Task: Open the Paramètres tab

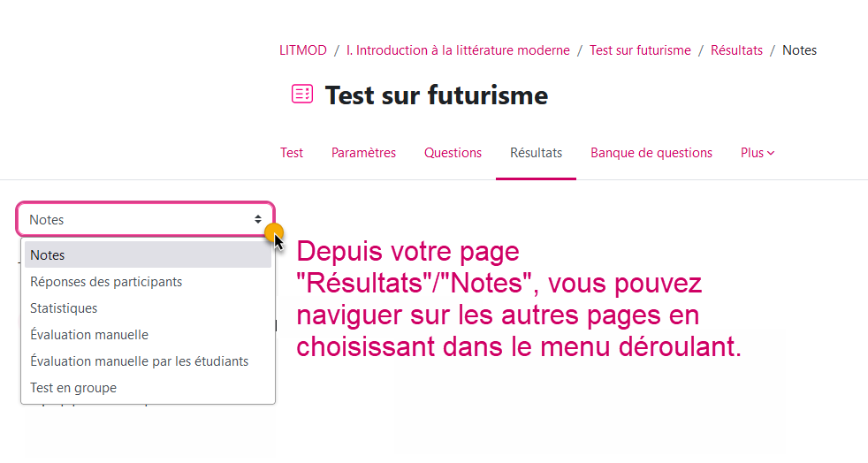Action: [x=363, y=153]
